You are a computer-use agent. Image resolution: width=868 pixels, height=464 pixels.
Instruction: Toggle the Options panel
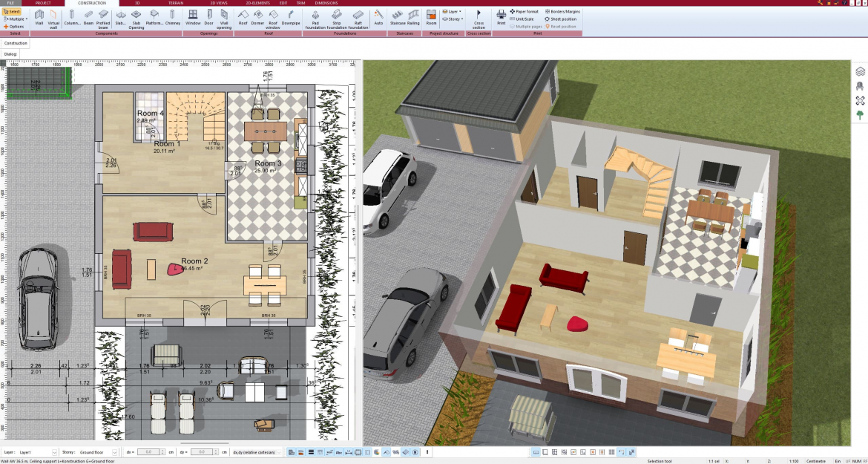click(x=13, y=26)
